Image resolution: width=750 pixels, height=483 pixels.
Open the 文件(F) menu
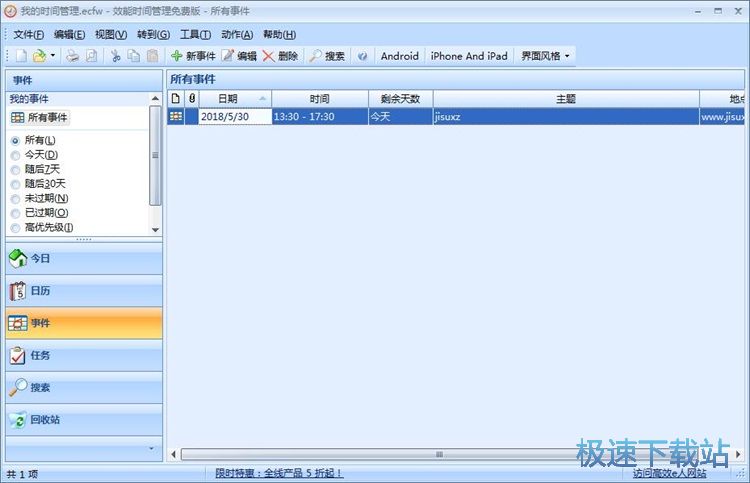pyautogui.click(x=29, y=34)
